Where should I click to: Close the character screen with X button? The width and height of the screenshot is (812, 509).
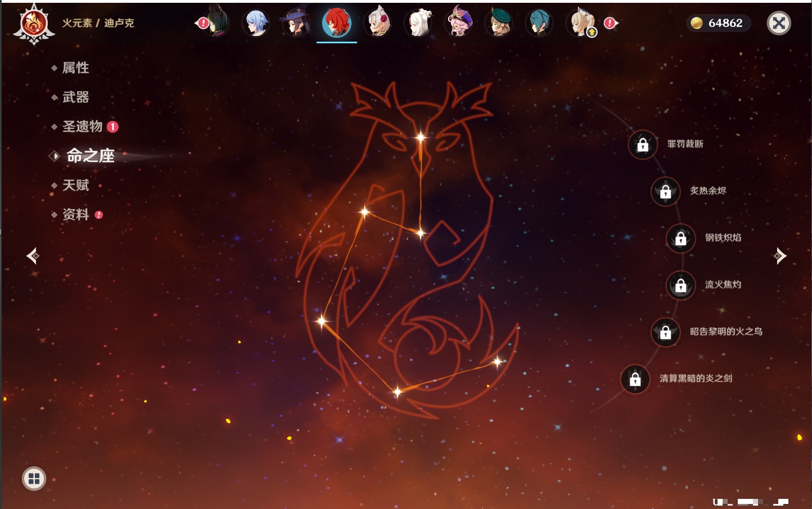point(779,23)
